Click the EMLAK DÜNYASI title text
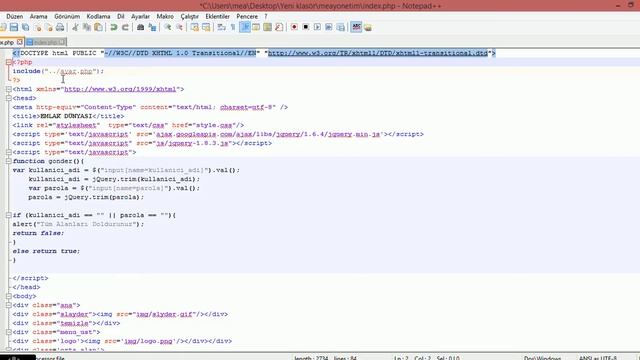This screenshot has width=640, height=360. coord(66,116)
